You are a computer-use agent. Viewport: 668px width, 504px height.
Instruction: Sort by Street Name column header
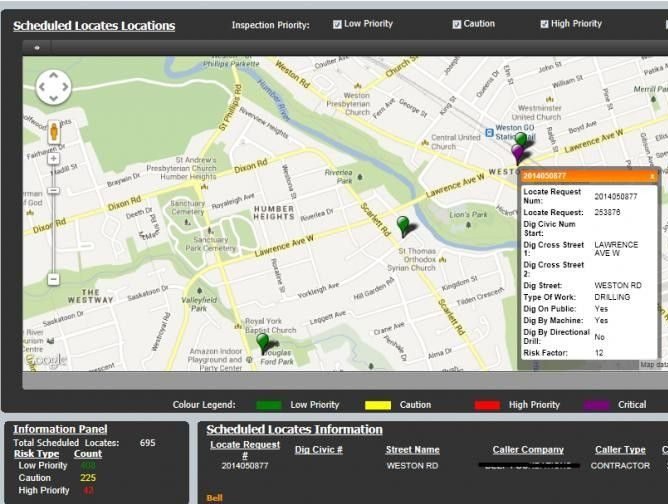[412, 450]
